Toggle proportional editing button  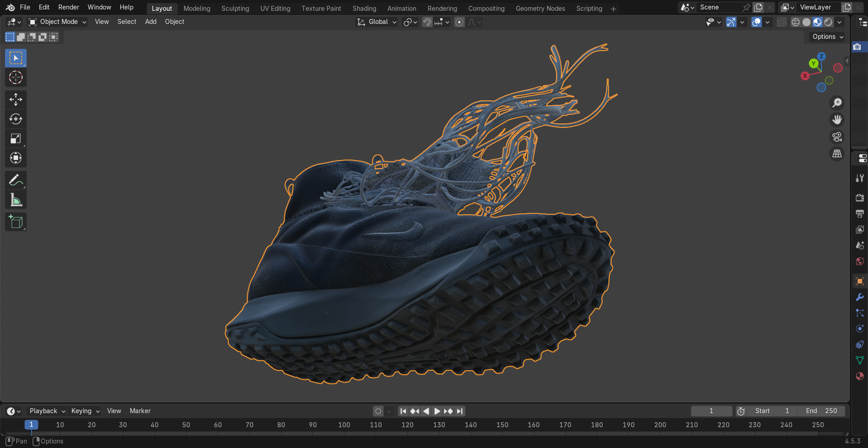pos(459,22)
